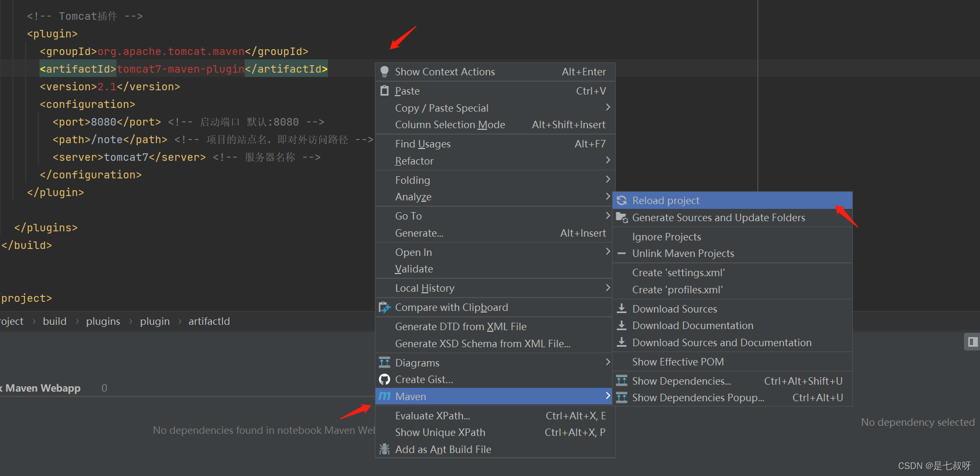The image size is (980, 476).
Task: Expand the Open In submenu arrow
Action: (x=608, y=252)
